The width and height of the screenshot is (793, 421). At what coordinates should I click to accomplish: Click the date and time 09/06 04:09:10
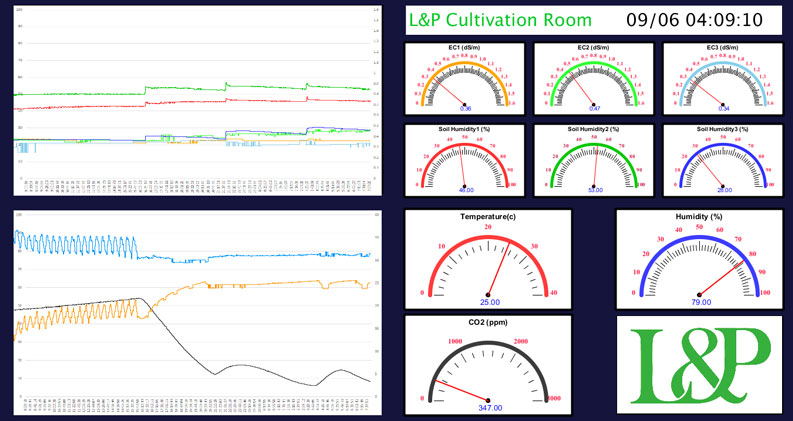click(694, 20)
